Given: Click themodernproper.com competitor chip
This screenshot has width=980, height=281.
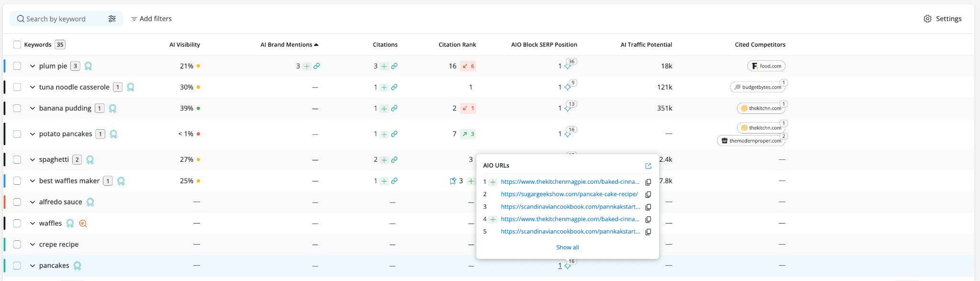Looking at the screenshot, I should pos(751,141).
